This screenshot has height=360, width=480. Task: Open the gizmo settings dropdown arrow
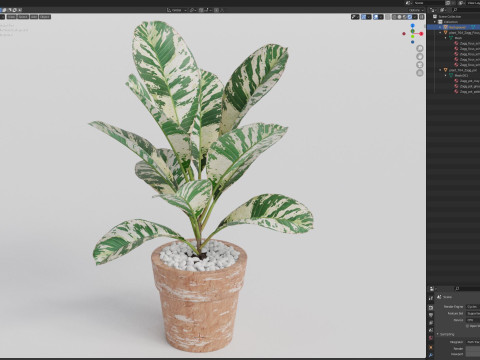coord(369,17)
